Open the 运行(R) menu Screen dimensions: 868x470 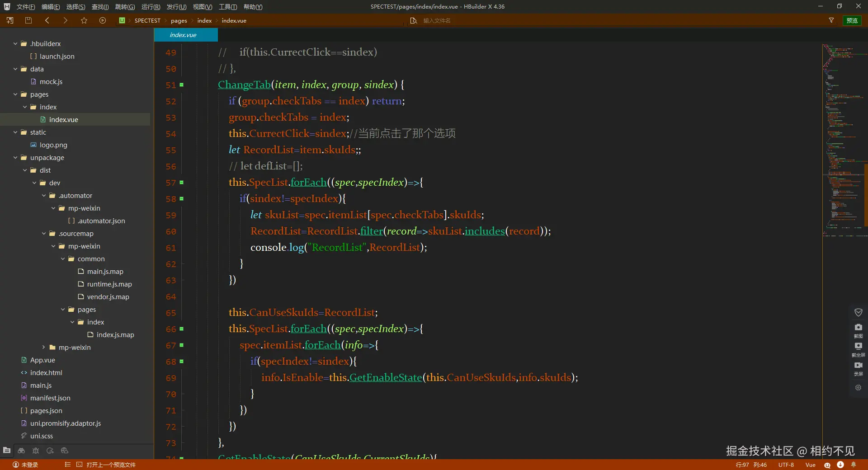point(151,7)
